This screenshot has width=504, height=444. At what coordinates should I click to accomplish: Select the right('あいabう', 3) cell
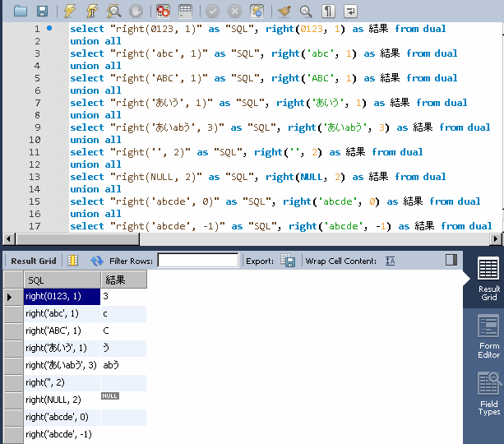[62, 365]
